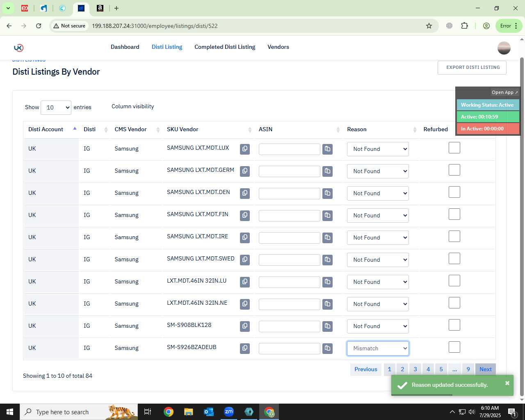This screenshot has height=420, width=525.
Task: Click Open App link in overlay
Action: coord(504,92)
